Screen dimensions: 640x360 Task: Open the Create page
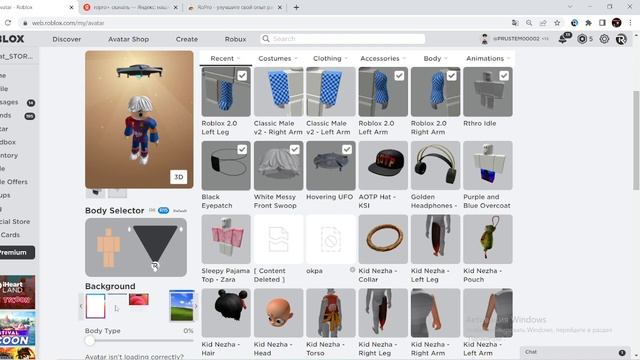pyautogui.click(x=187, y=39)
